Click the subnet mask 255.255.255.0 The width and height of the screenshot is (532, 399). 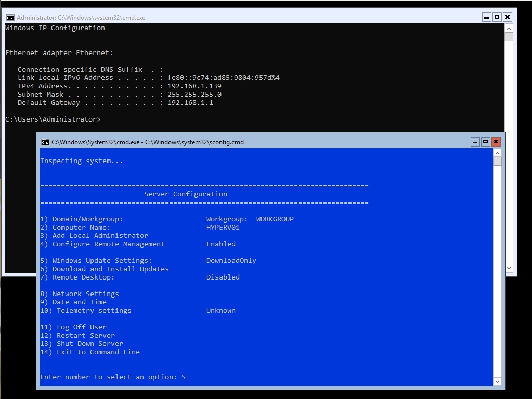point(194,94)
